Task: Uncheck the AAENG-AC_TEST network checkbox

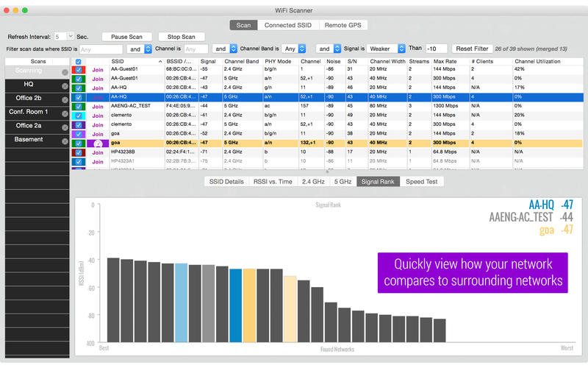Action: 79,105
